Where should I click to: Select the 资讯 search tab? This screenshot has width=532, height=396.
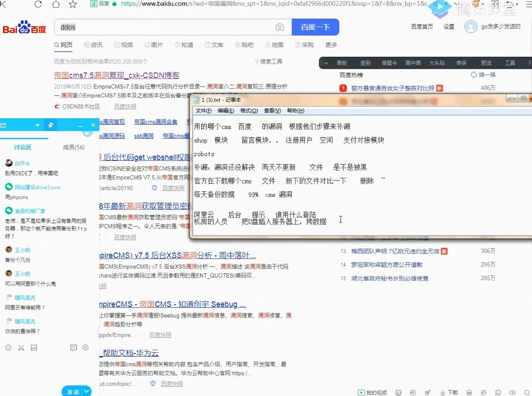(x=94, y=45)
